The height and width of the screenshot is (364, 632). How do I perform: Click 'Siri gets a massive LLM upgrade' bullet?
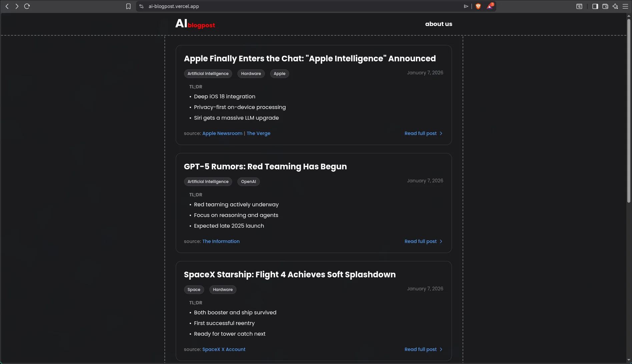[x=236, y=118]
